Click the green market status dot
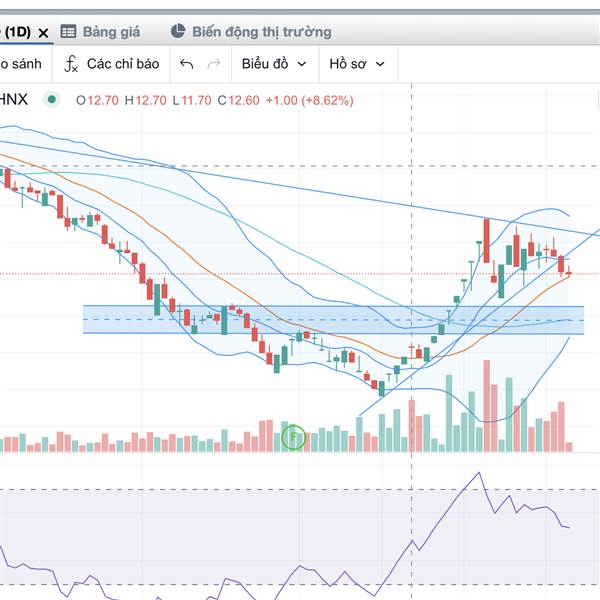 click(52, 100)
